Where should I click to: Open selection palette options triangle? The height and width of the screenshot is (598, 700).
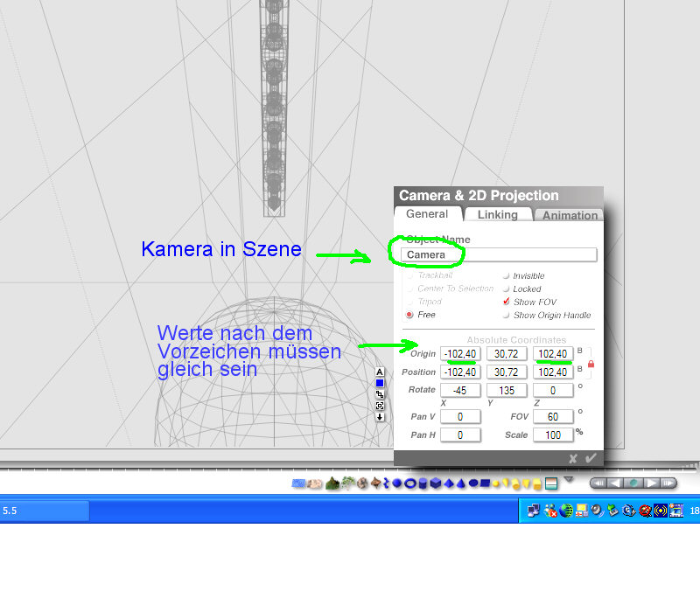click(568, 479)
